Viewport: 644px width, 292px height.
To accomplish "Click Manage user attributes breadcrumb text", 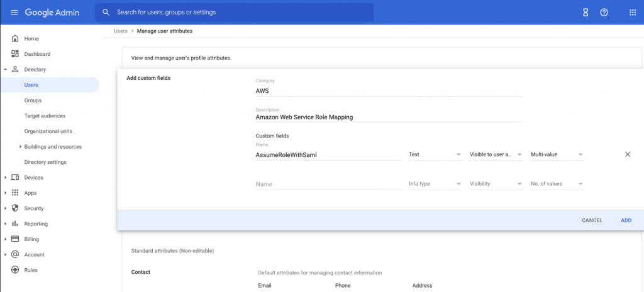I will pyautogui.click(x=164, y=31).
